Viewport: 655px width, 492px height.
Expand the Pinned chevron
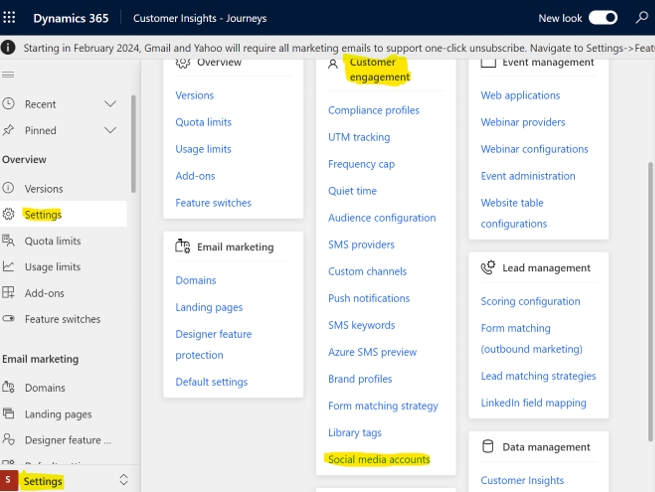point(110,130)
